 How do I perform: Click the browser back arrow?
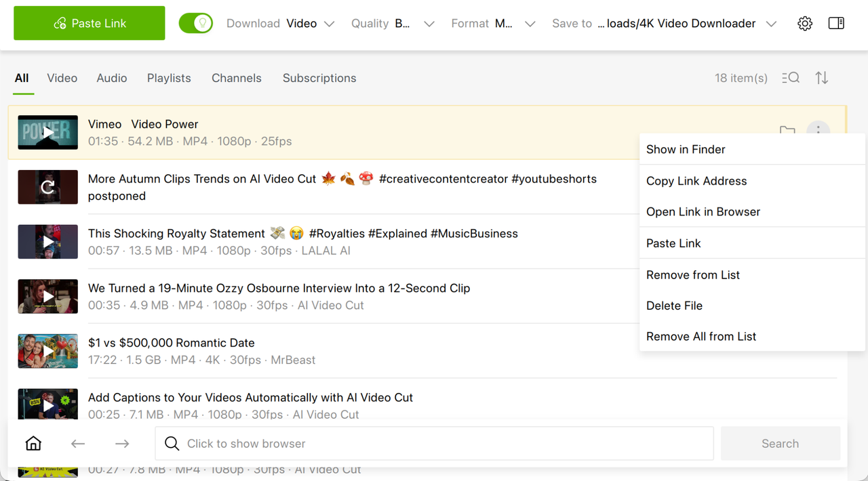(78, 444)
